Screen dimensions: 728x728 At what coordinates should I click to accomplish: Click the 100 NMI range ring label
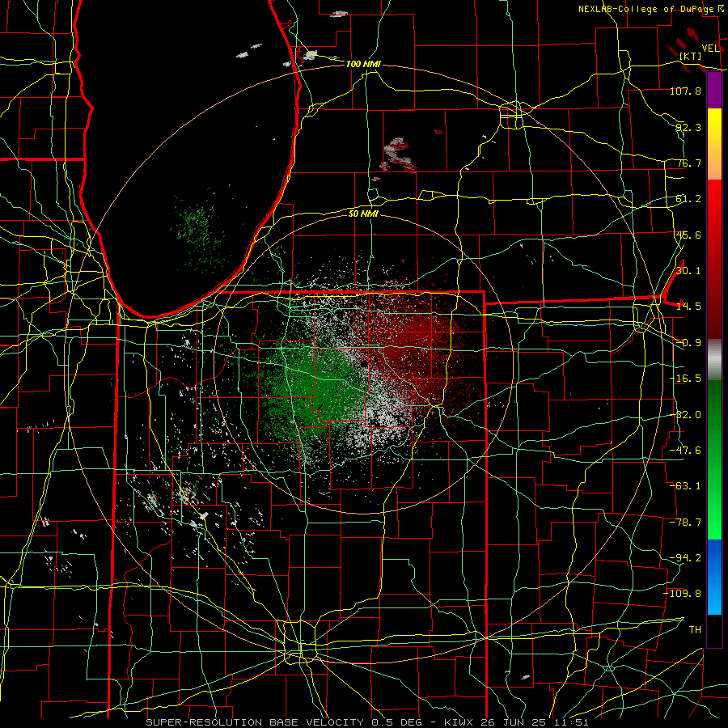coord(363,64)
